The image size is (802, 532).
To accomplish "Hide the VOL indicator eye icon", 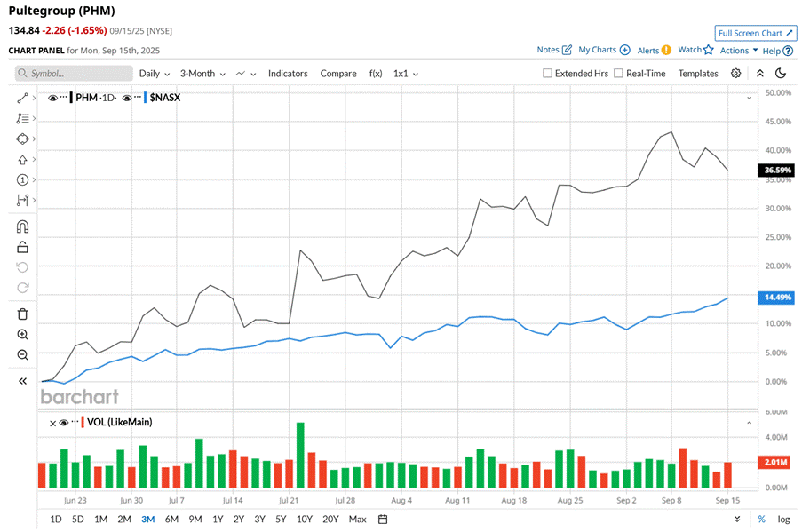I will pyautogui.click(x=63, y=423).
